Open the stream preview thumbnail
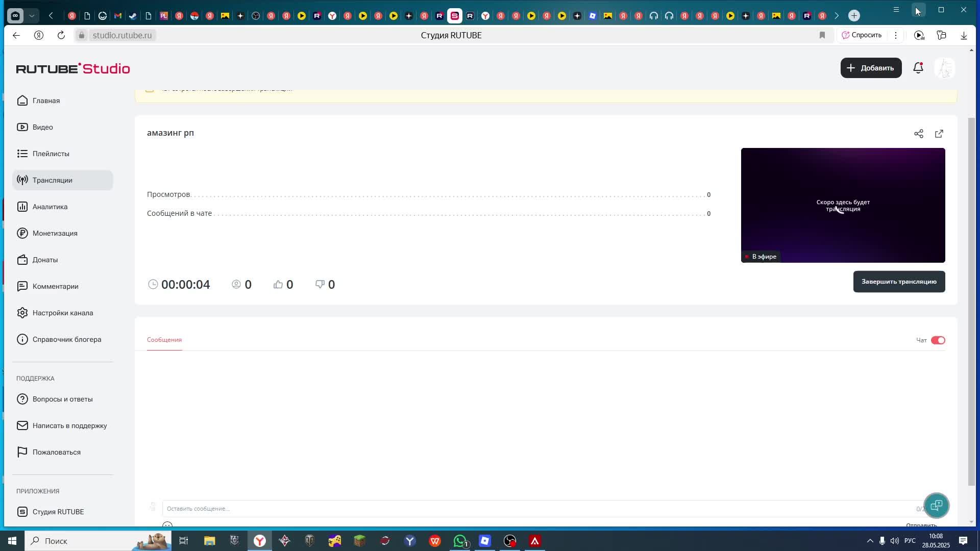Viewport: 980px width, 551px height. (x=843, y=205)
